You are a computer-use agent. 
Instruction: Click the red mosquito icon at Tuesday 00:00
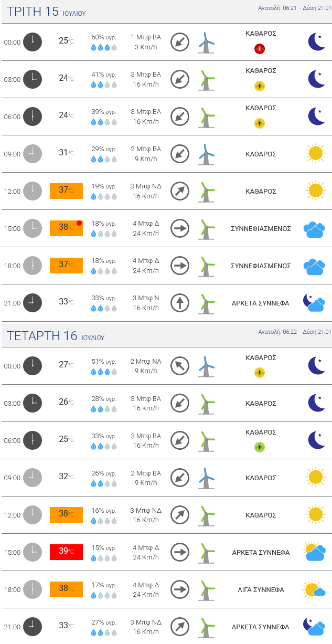pyautogui.click(x=259, y=49)
